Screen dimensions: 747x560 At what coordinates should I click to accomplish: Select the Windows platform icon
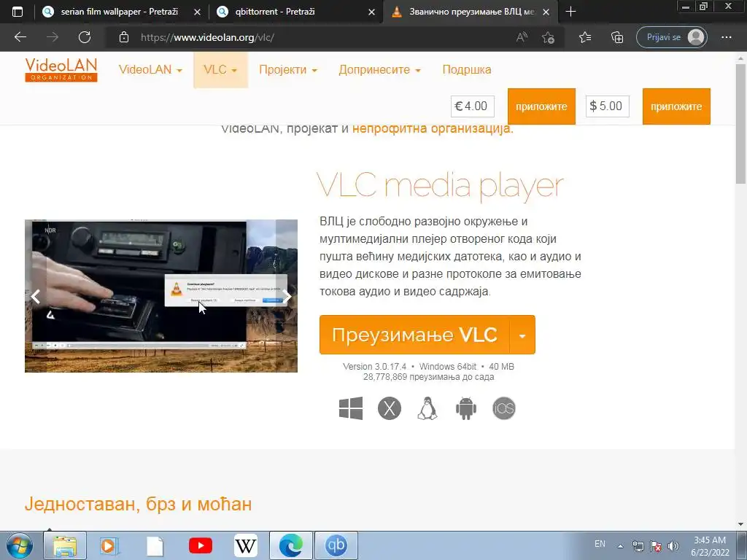[351, 408]
